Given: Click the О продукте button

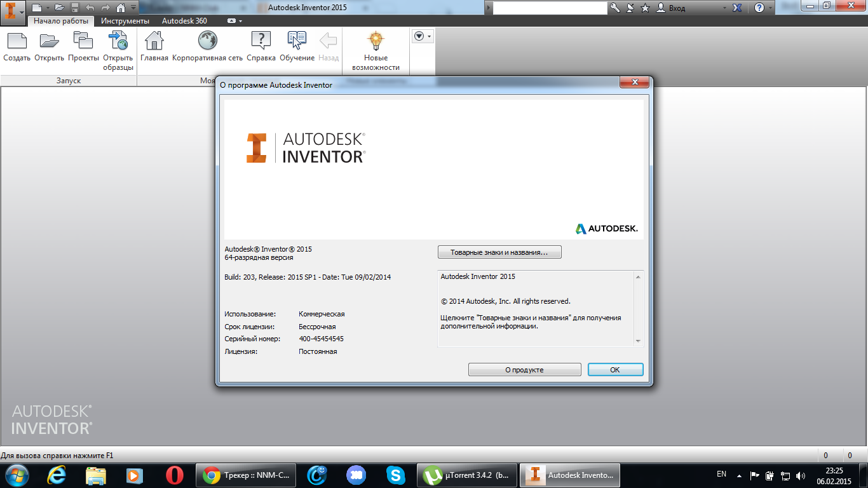Looking at the screenshot, I should tap(525, 370).
